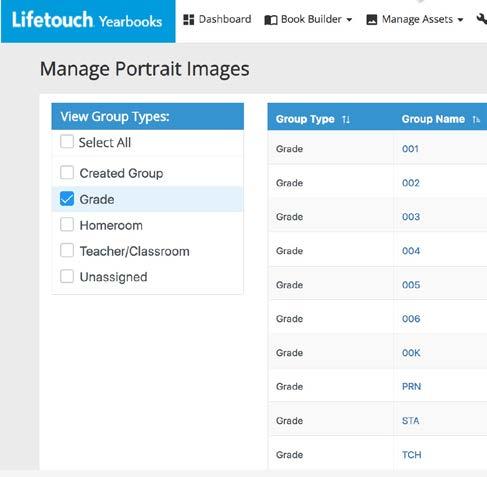Open the 00K grade group
Viewport: 487px width, 477px height.
tap(411, 353)
